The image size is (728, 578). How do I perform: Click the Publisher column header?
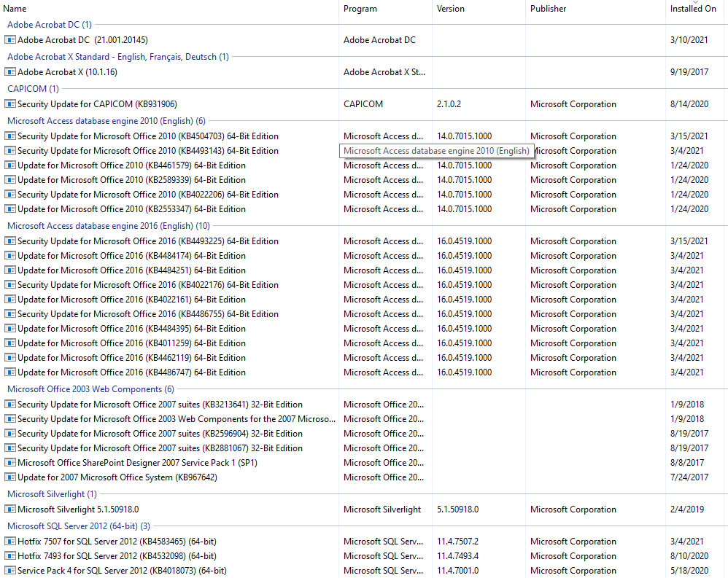pyautogui.click(x=548, y=9)
